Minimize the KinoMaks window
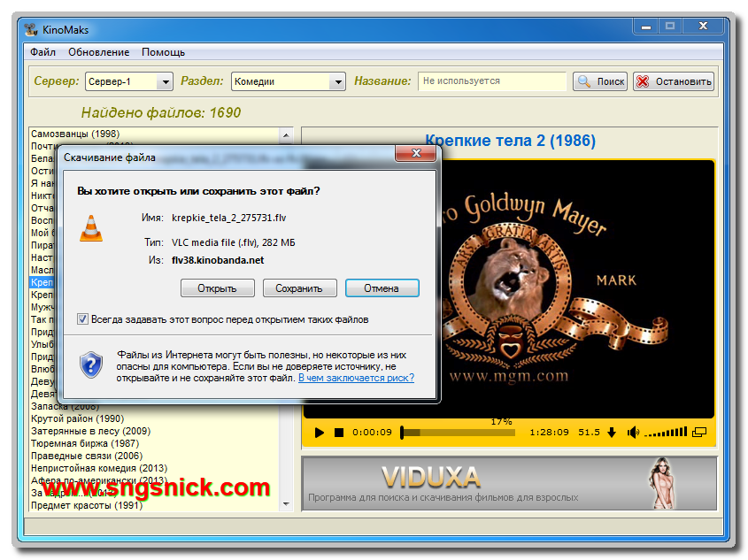 coord(646,27)
